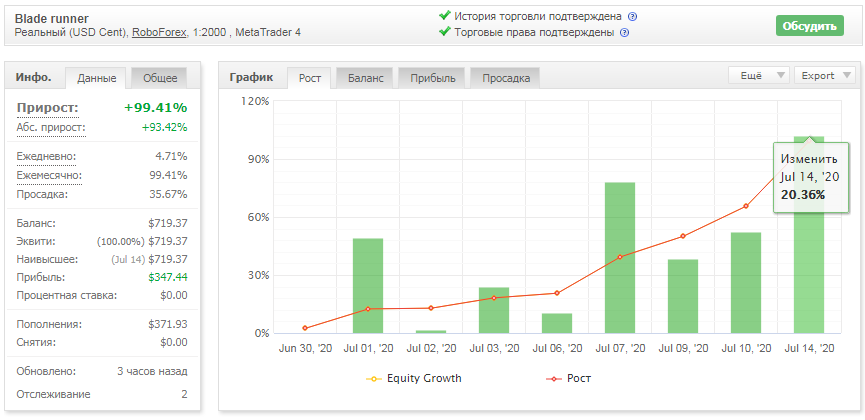The width and height of the screenshot is (865, 420).
Task: Open the RoboForex broker link
Action: pyautogui.click(x=160, y=33)
